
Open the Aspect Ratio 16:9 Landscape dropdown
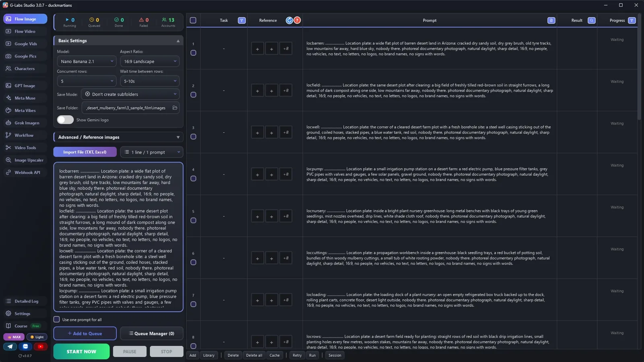coord(150,61)
